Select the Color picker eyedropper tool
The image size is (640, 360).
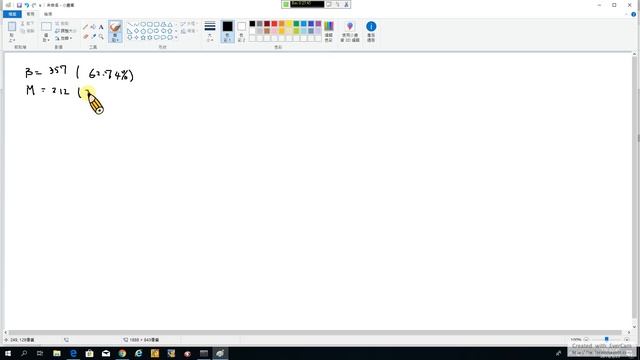pyautogui.click(x=93, y=36)
